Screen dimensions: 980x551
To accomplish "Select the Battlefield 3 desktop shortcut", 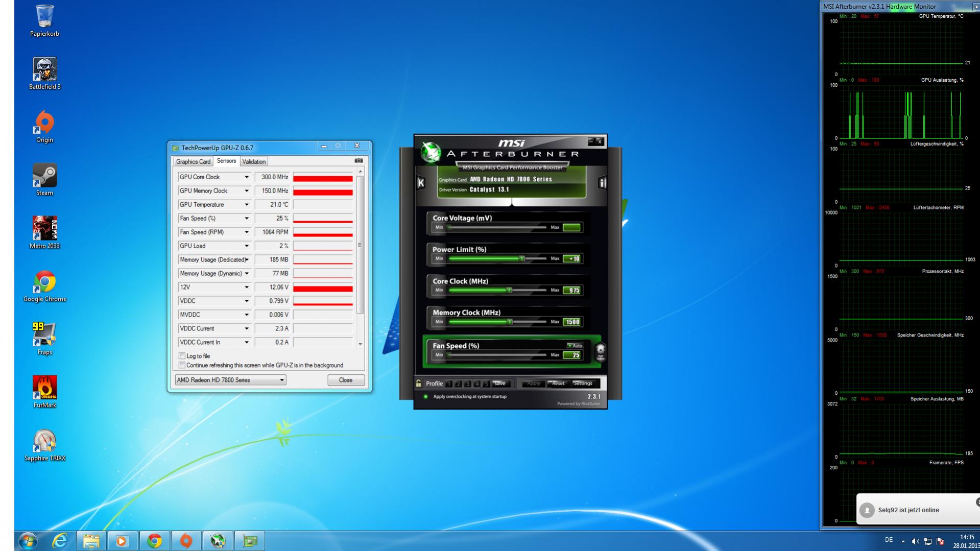I will tap(44, 74).
